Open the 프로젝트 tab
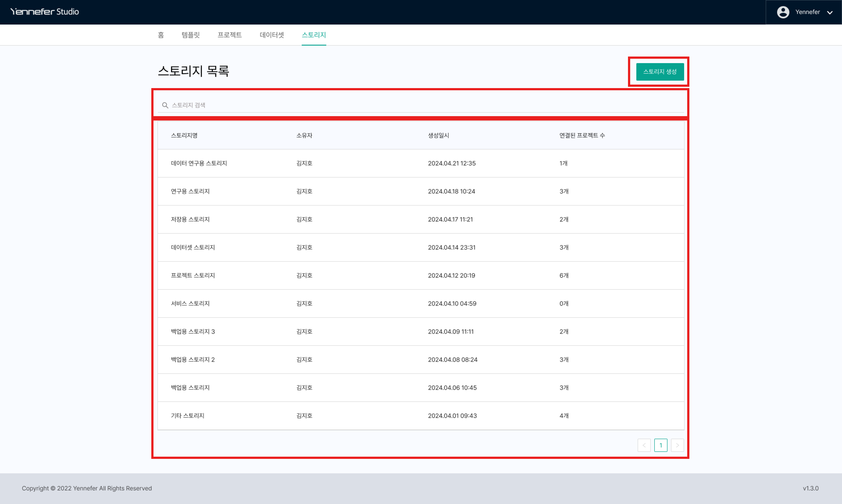The image size is (842, 504). pyautogui.click(x=230, y=35)
